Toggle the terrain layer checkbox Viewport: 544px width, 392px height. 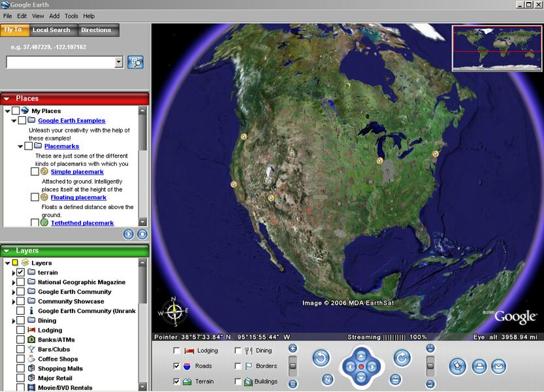(x=20, y=272)
